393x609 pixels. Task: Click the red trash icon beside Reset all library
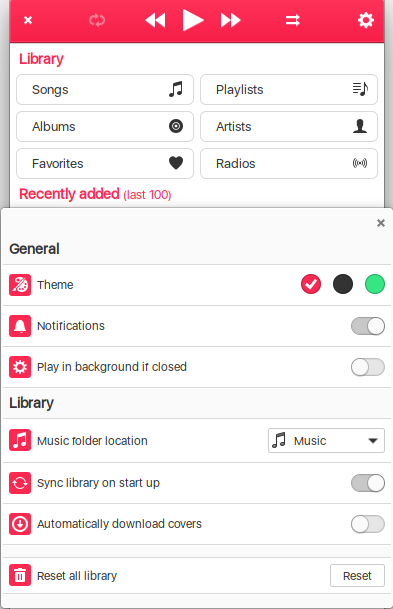pos(20,575)
